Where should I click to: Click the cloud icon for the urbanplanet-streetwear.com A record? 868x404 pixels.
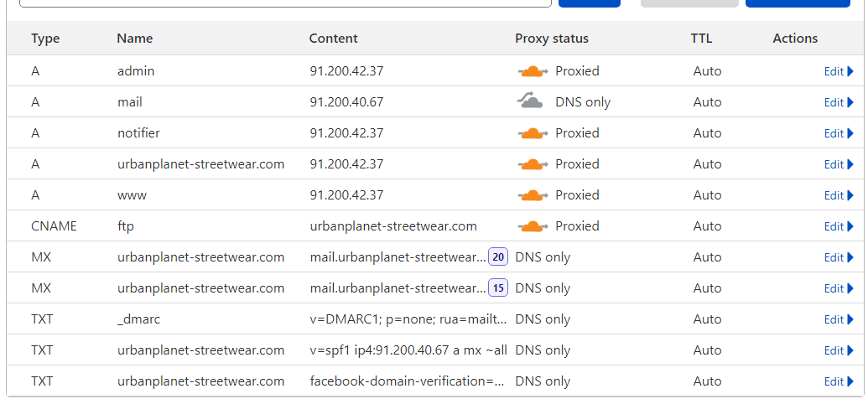[x=533, y=164]
